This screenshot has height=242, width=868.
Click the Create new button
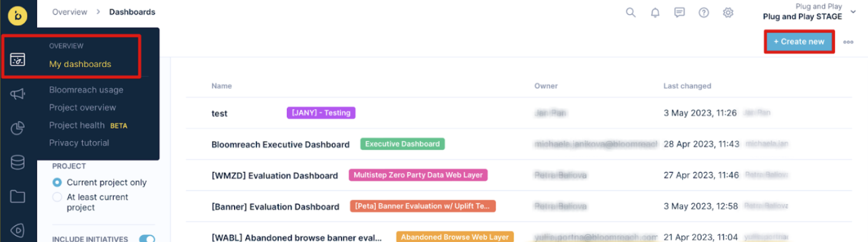coord(799,42)
